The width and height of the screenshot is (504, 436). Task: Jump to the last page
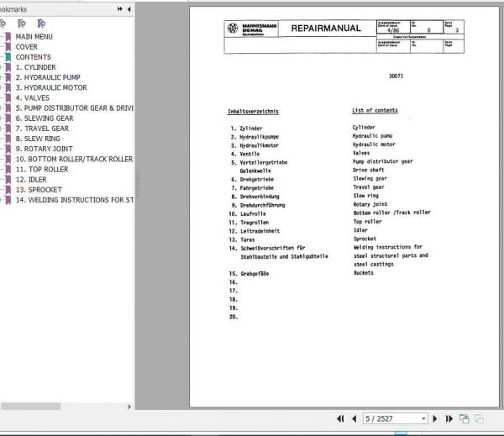(449, 418)
